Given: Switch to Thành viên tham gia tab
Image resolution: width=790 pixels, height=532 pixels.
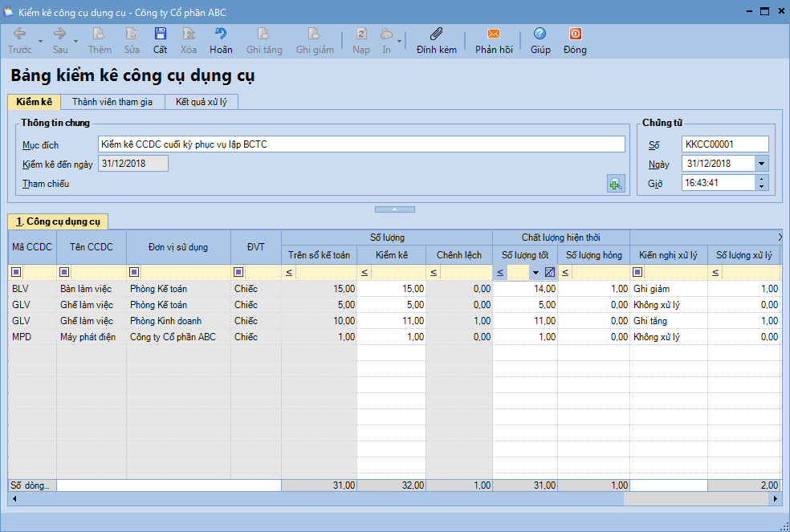Looking at the screenshot, I should (x=112, y=102).
